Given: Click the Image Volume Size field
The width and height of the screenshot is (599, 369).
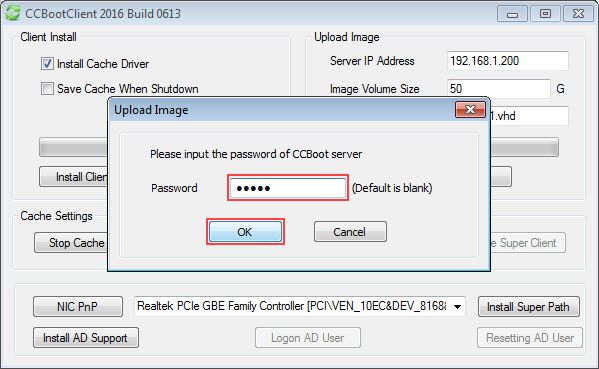Looking at the screenshot, I should [499, 89].
